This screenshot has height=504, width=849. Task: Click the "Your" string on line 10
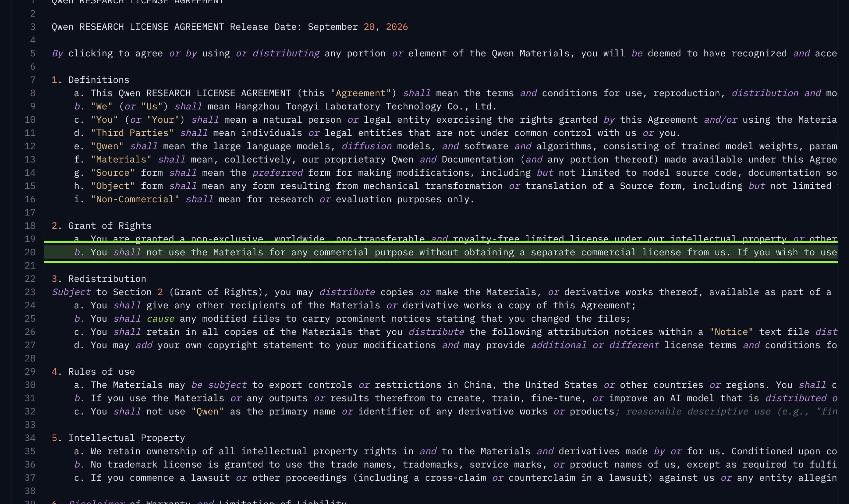pyautogui.click(x=163, y=120)
